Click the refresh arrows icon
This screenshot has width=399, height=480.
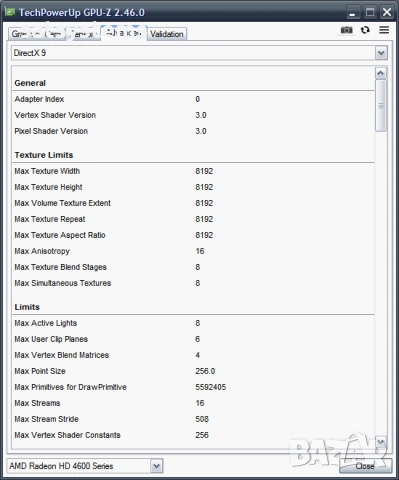click(365, 30)
